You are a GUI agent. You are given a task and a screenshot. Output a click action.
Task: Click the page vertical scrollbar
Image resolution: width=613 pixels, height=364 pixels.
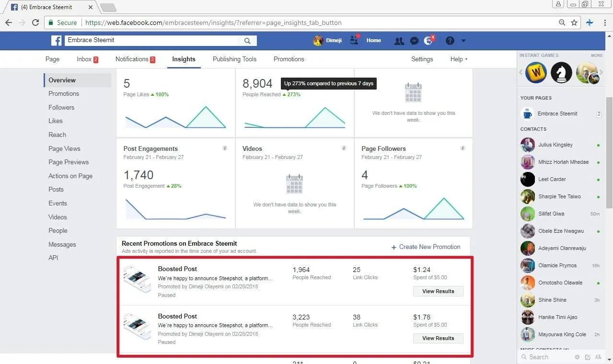point(609,153)
